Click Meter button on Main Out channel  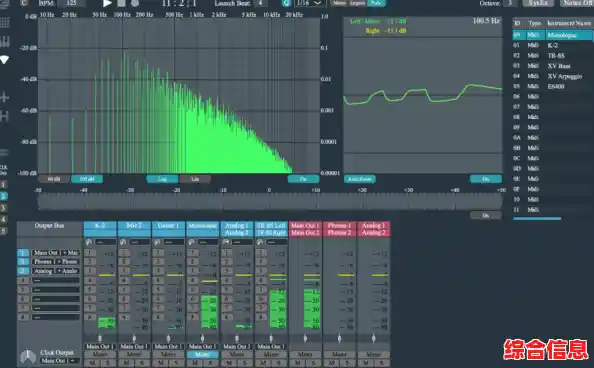click(x=305, y=355)
